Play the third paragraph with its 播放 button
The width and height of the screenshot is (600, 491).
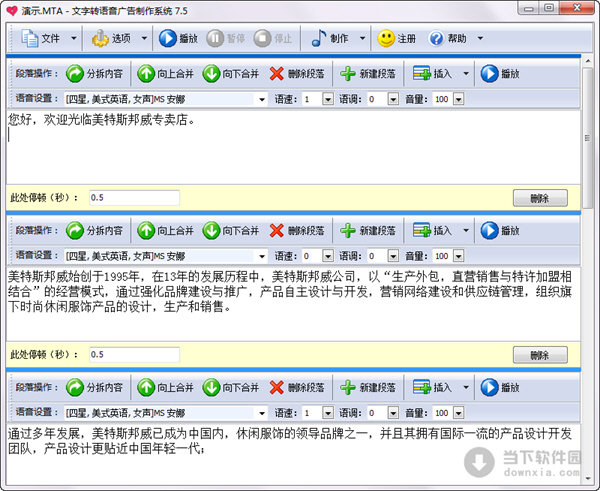(500, 388)
